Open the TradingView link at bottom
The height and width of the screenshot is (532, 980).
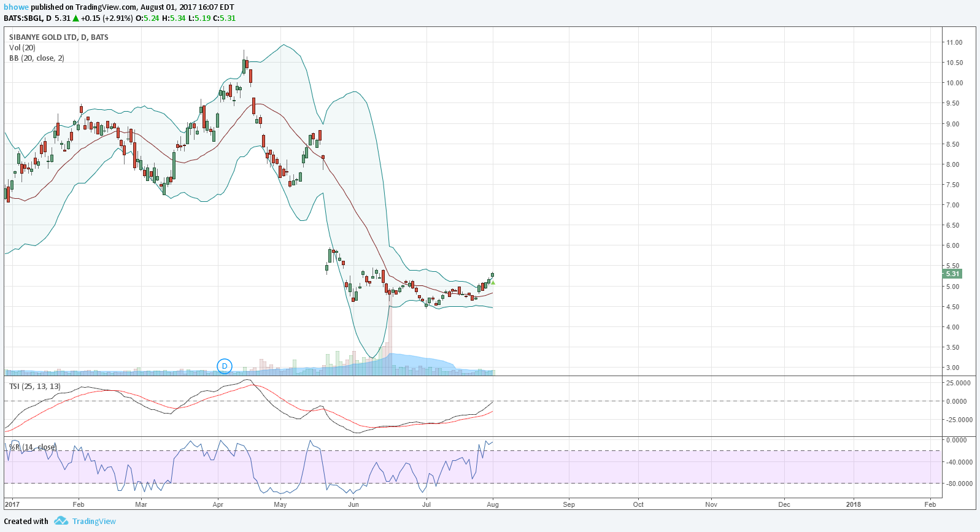[94, 521]
